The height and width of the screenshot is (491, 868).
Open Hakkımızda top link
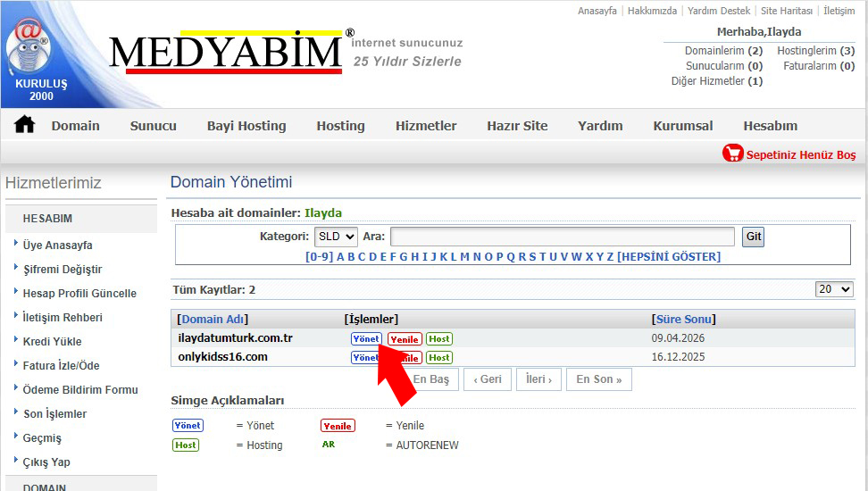click(x=652, y=11)
